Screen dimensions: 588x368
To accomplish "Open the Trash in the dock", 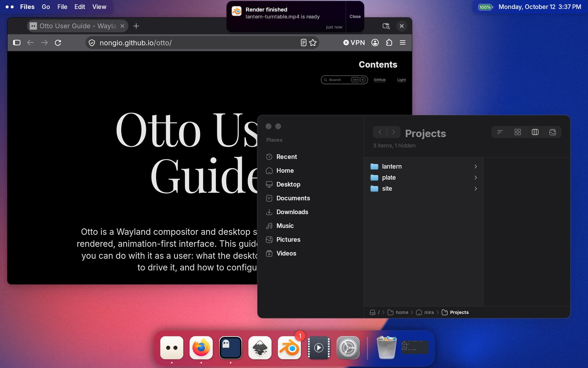I will tap(387, 347).
